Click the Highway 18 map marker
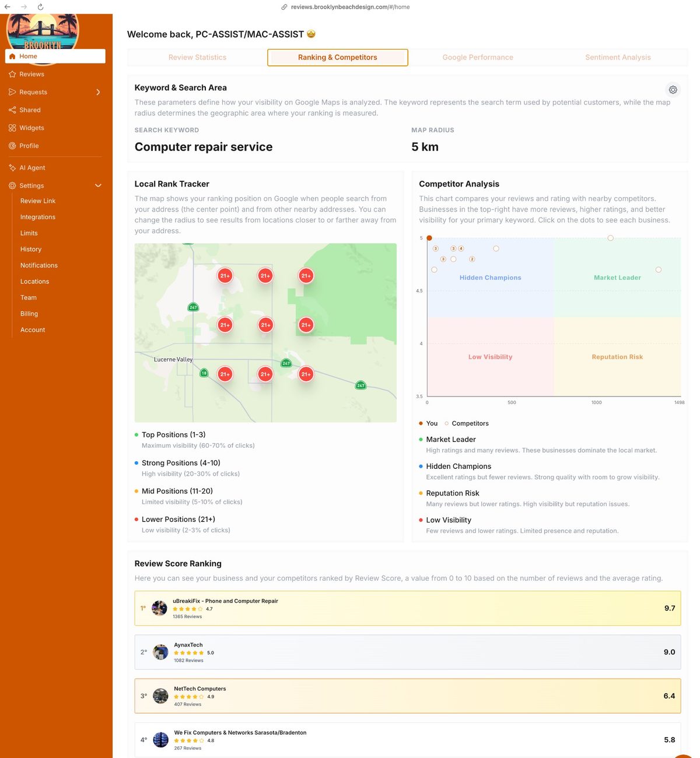The image size is (700, 758). coord(204,373)
